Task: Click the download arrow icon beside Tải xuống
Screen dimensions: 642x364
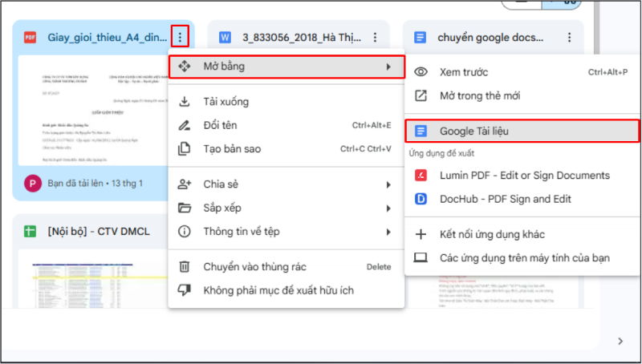Action: tap(185, 102)
